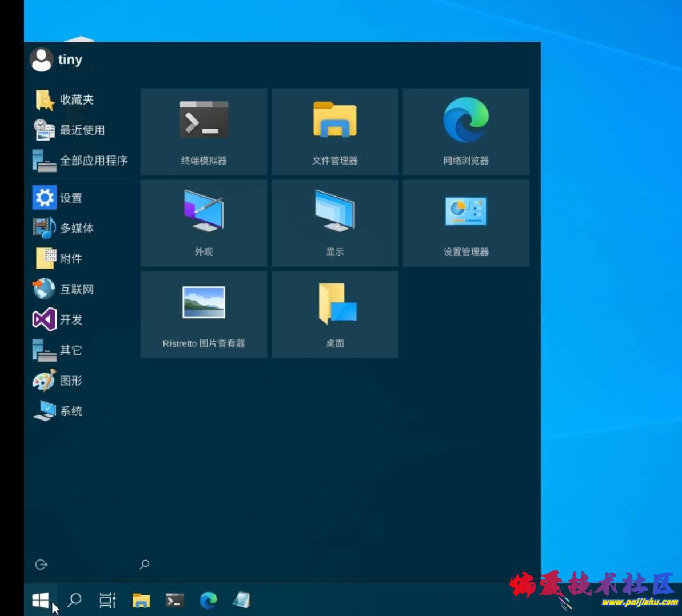Select the 收藏夹 favorites category
This screenshot has height=616, width=682.
(x=77, y=99)
